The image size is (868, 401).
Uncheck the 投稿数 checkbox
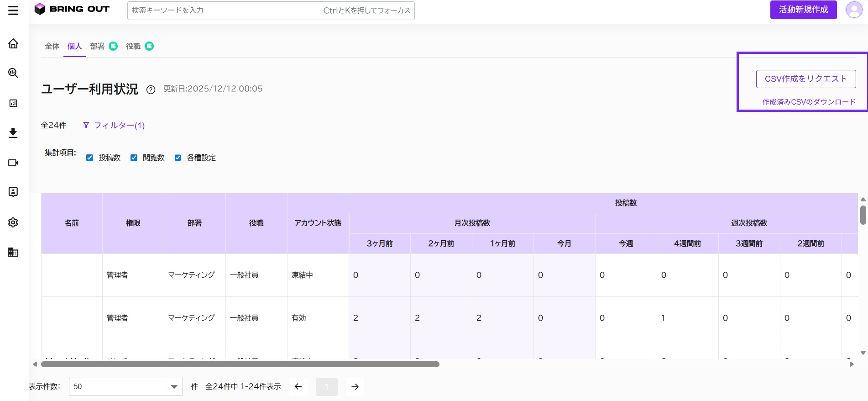(x=89, y=158)
